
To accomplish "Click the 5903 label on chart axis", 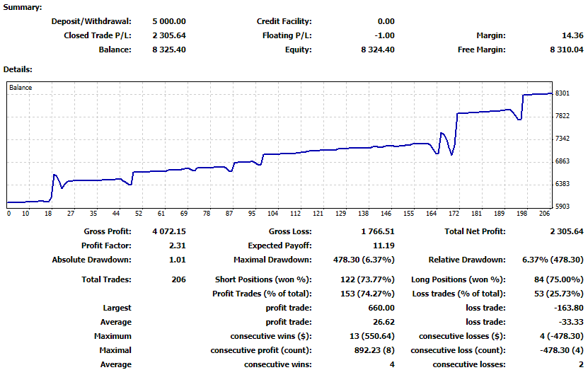I will pyautogui.click(x=563, y=207).
